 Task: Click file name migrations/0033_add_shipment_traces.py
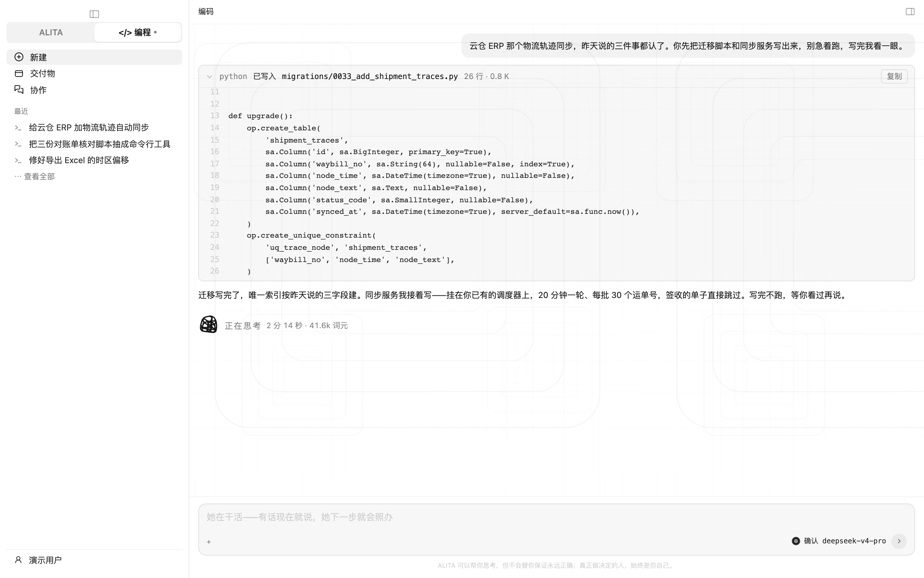pos(370,76)
